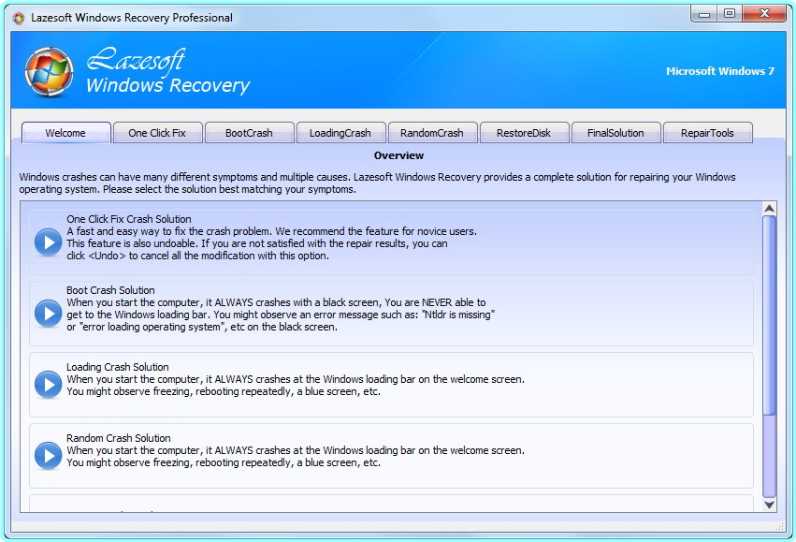Click the scrollbar down arrow

(x=769, y=504)
